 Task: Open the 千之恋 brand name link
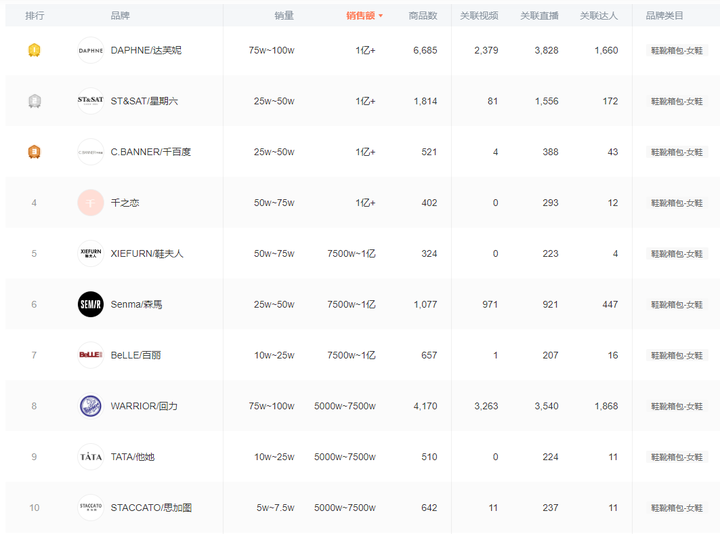click(x=125, y=202)
